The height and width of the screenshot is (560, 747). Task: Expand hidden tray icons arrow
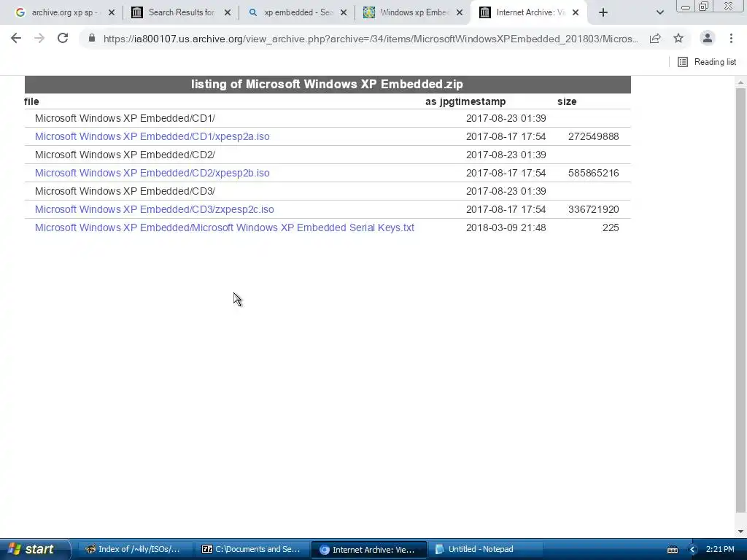(x=692, y=550)
